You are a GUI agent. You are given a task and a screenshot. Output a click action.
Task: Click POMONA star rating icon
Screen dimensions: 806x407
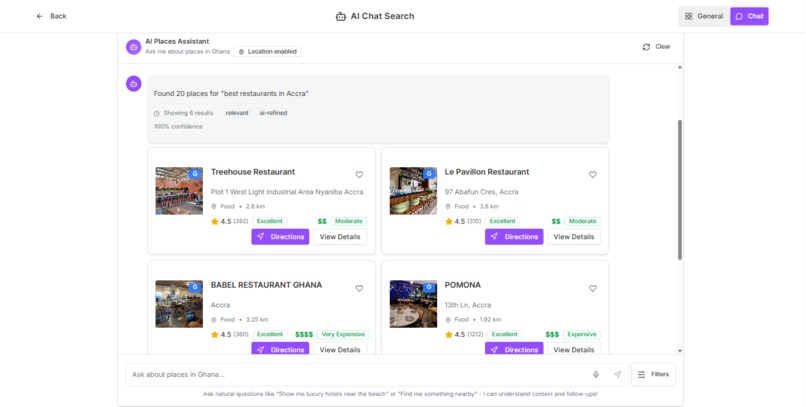pyautogui.click(x=449, y=335)
